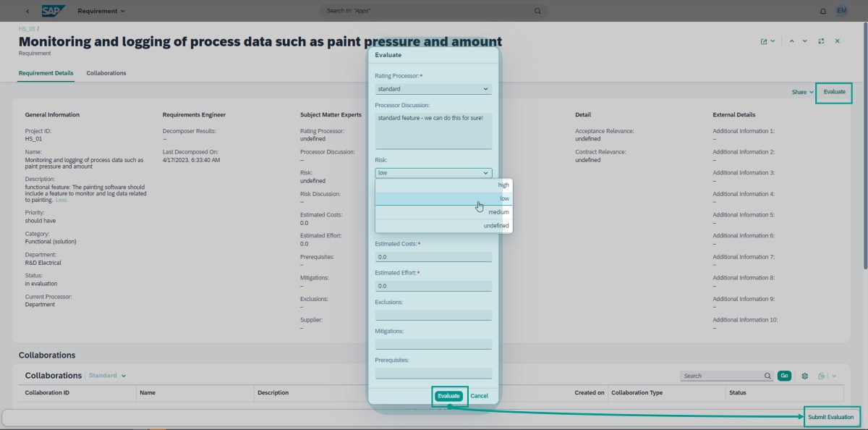Viewport: 868px width, 430px height.
Task: Click the Evaluate button in the page toolbar
Action: [834, 92]
